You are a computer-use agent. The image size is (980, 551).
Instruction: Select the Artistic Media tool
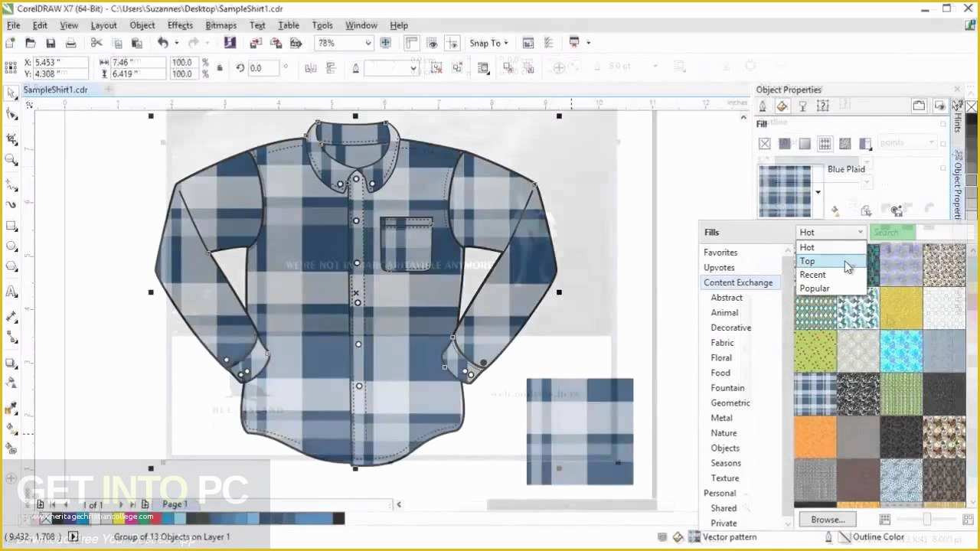11,205
